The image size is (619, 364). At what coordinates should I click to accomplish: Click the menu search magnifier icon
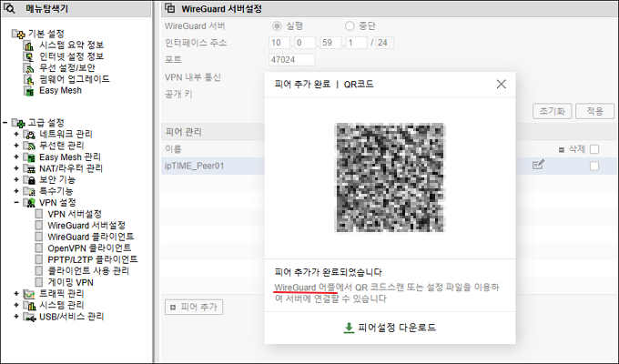tap(9, 8)
